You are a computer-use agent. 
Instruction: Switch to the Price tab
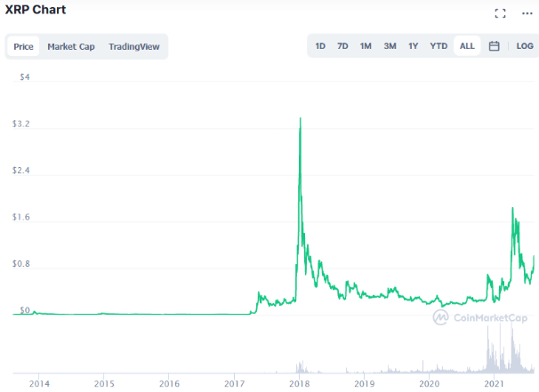[23, 46]
